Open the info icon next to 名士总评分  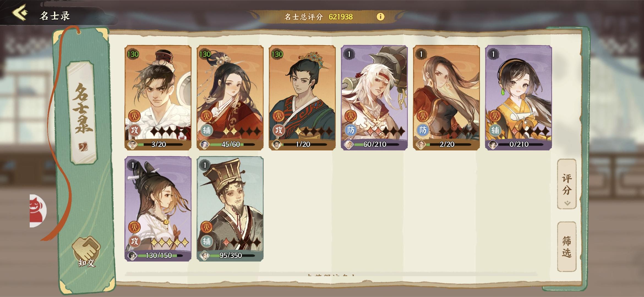(x=380, y=17)
